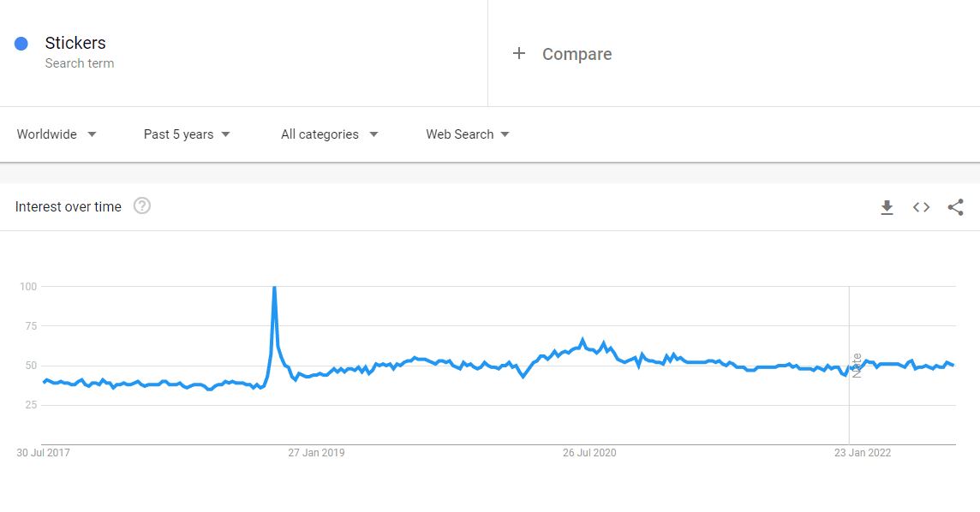This screenshot has height=512, width=980.
Task: Open help for Interest over time
Action: (x=142, y=206)
